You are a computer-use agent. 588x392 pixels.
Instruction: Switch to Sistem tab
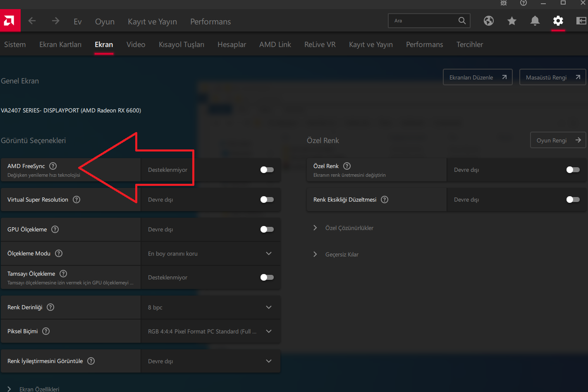15,44
